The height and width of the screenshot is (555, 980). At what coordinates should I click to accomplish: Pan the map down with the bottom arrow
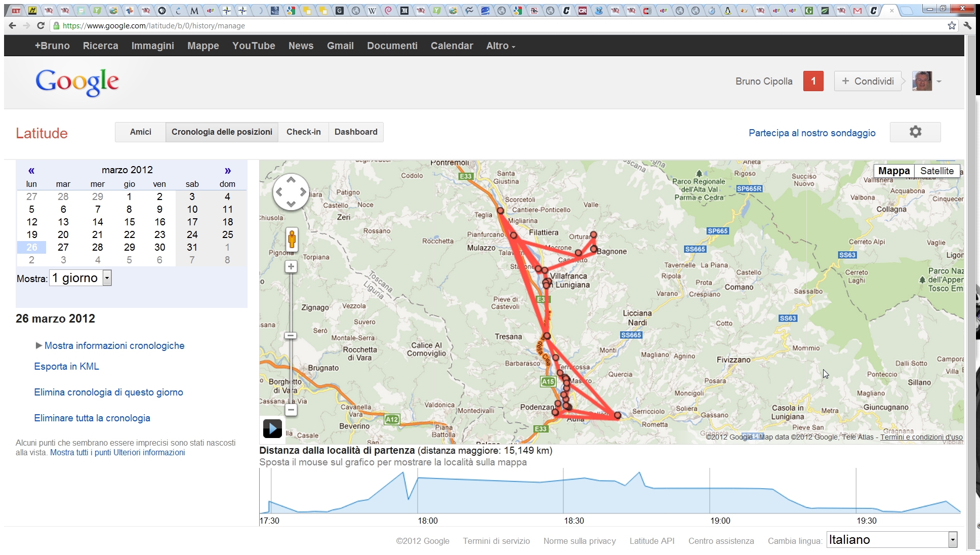(x=291, y=204)
